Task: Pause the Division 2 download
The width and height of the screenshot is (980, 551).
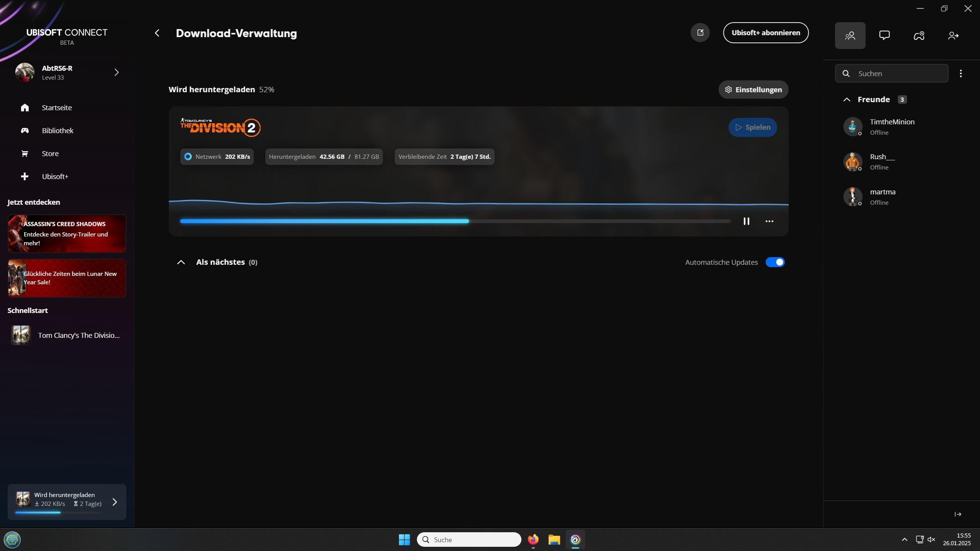Action: (746, 221)
